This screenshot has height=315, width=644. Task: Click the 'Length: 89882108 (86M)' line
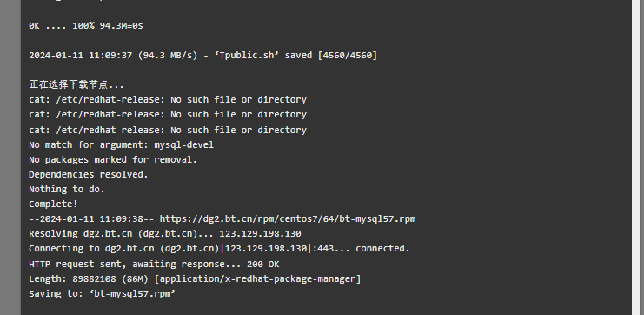coord(195,278)
